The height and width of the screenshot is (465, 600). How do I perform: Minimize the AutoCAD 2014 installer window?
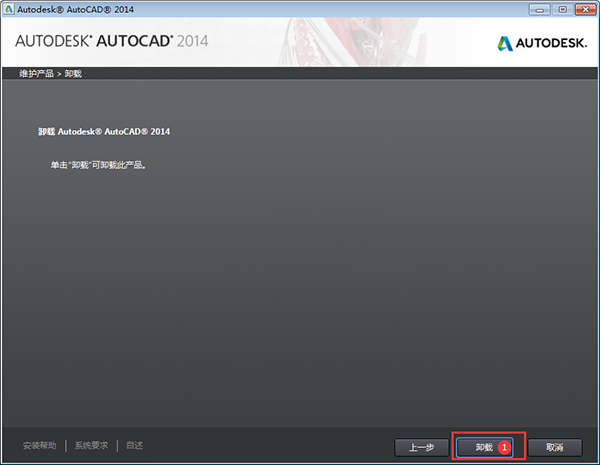tap(540, 10)
